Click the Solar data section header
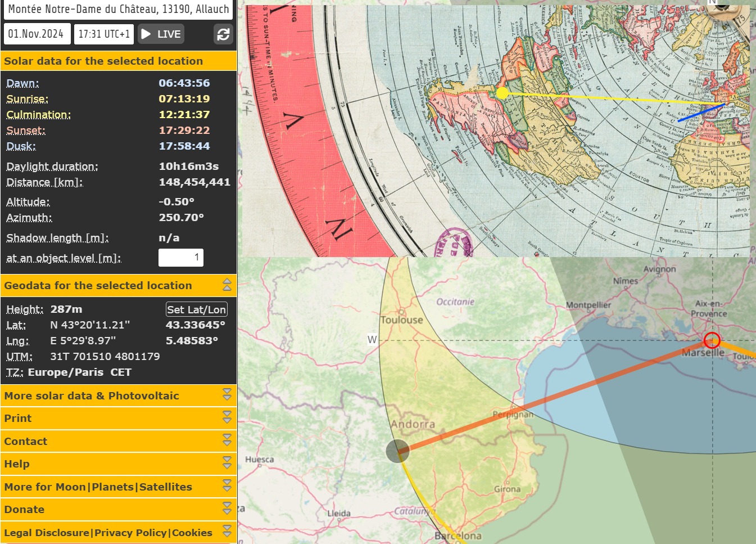Viewport: 756px width, 544px height. pyautogui.click(x=119, y=61)
